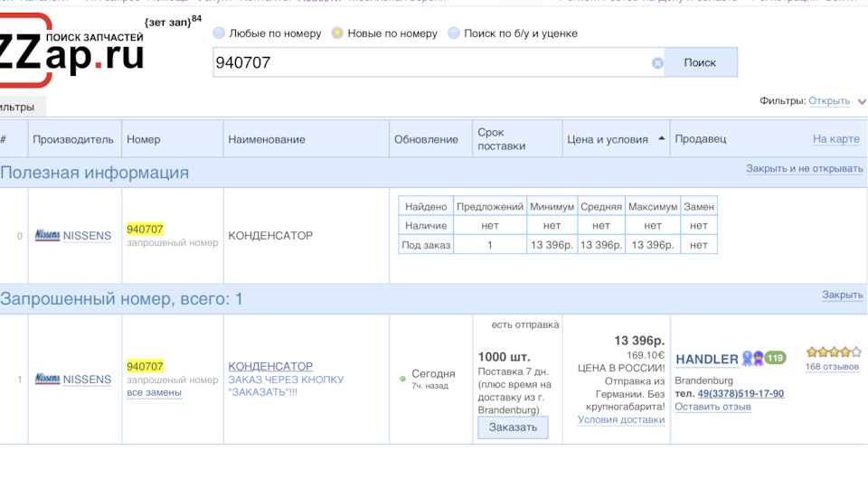Click the 'Поиск' search button
Screen dimensions: 868x488
[x=700, y=62]
